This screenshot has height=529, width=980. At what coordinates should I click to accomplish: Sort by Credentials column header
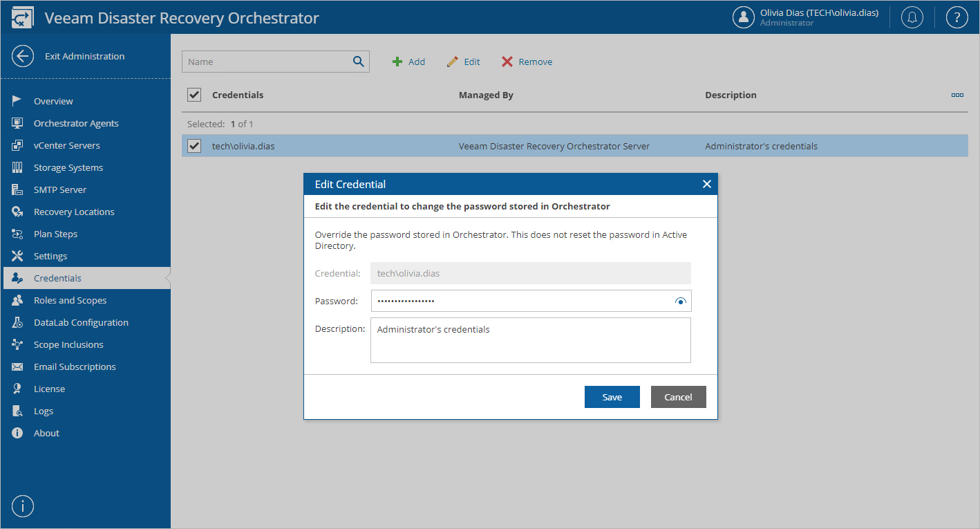(x=238, y=95)
